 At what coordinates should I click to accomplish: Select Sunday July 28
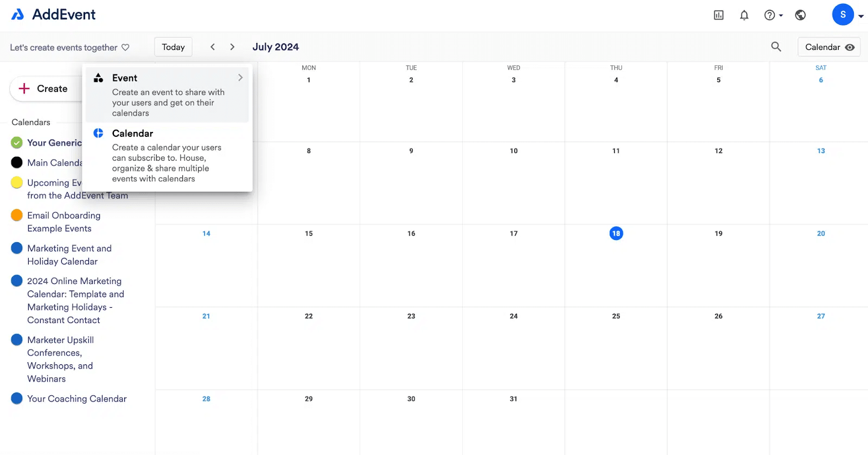[206, 399]
